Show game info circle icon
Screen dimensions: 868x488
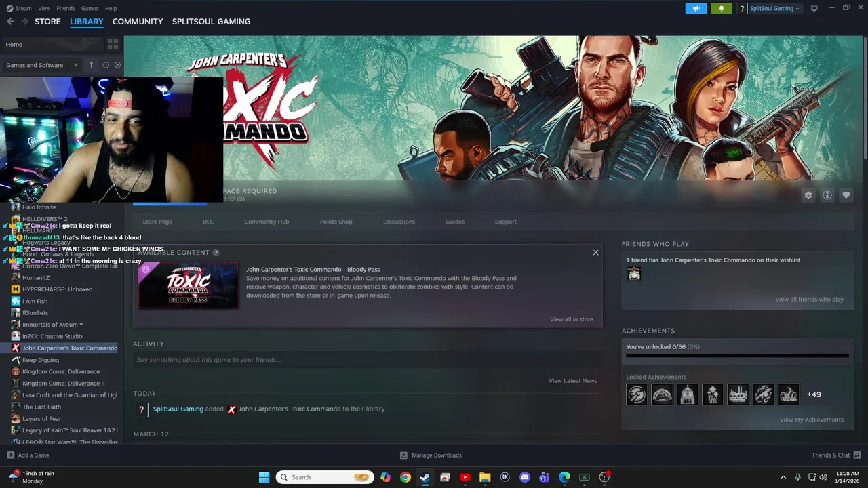tap(827, 195)
